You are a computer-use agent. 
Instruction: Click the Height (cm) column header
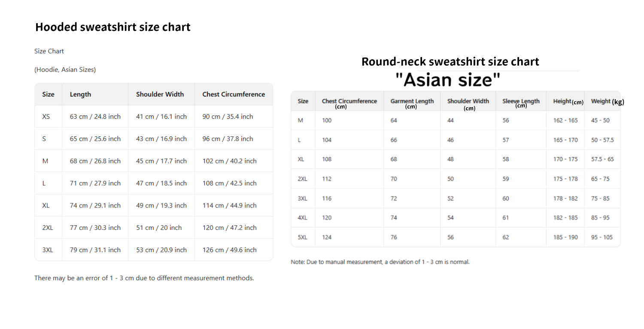[568, 102]
